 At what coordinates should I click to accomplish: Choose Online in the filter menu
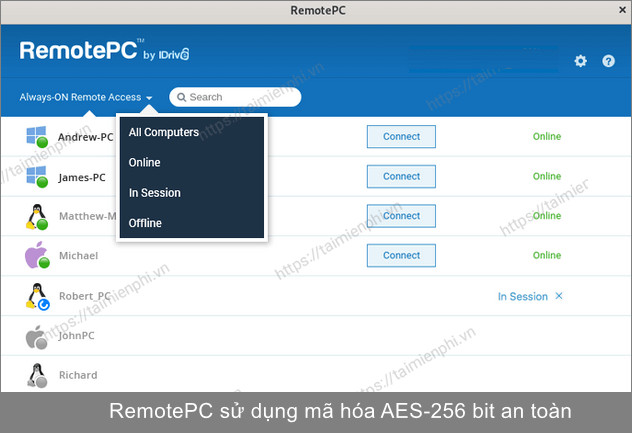coord(145,162)
